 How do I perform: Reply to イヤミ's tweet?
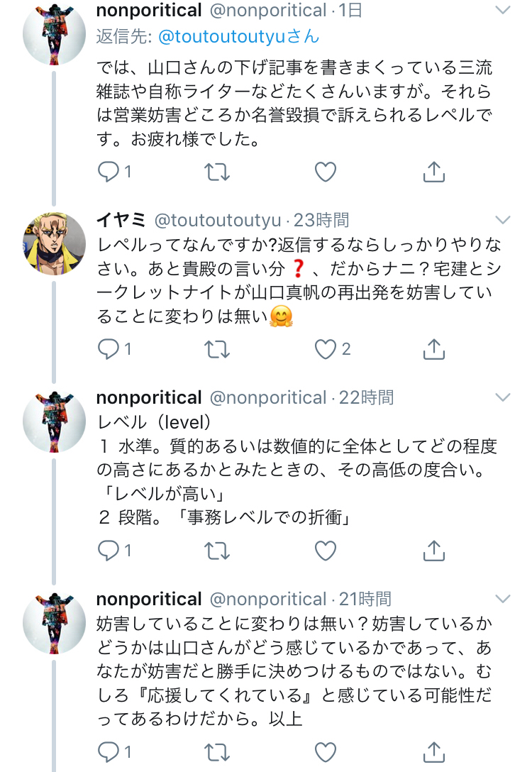(x=108, y=349)
